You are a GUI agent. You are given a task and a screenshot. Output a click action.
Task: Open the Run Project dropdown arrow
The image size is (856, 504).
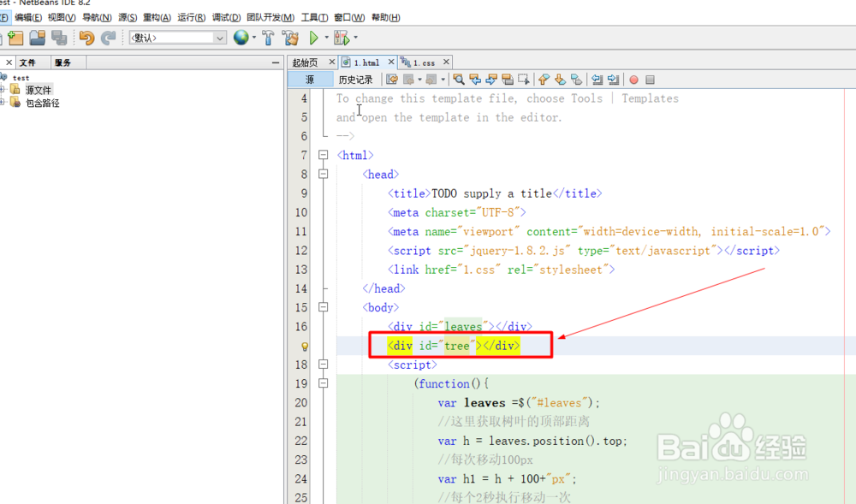(x=326, y=38)
